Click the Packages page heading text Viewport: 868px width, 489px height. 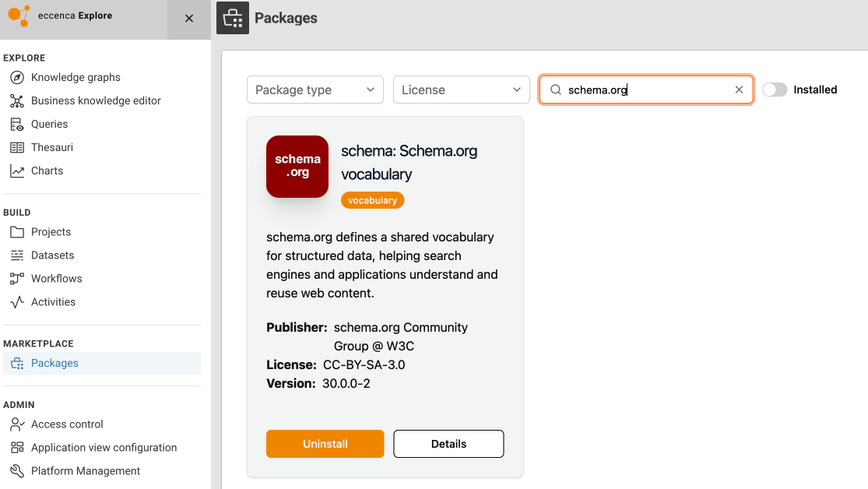pos(286,18)
